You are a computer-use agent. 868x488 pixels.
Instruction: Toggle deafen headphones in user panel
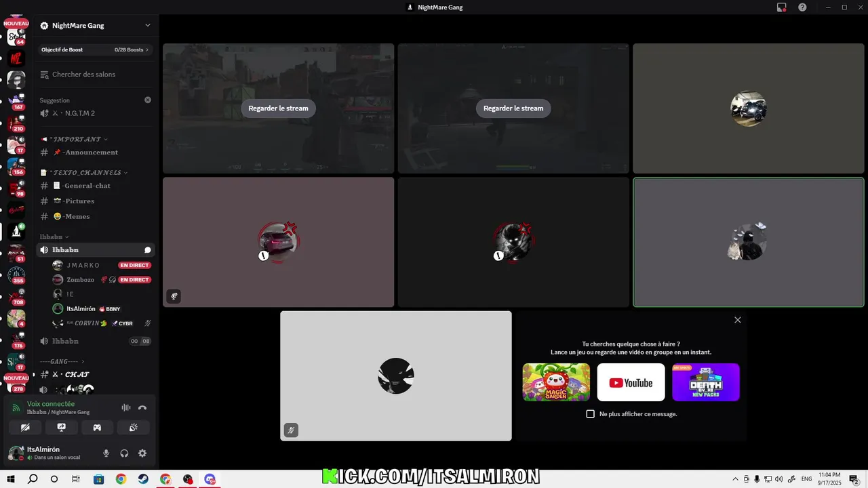tap(124, 453)
